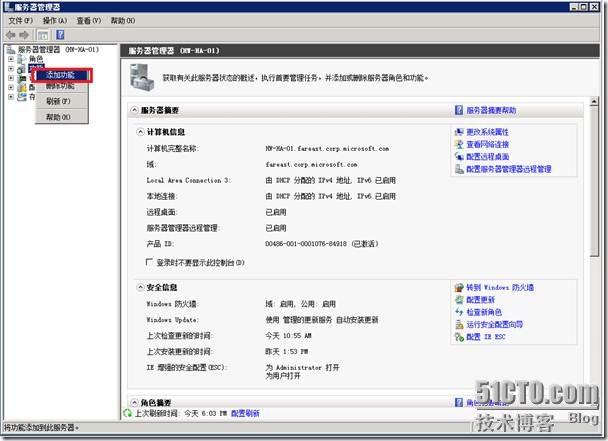Collapse the 计算机信息 section
This screenshot has width=608, height=441.
pyautogui.click(x=140, y=132)
